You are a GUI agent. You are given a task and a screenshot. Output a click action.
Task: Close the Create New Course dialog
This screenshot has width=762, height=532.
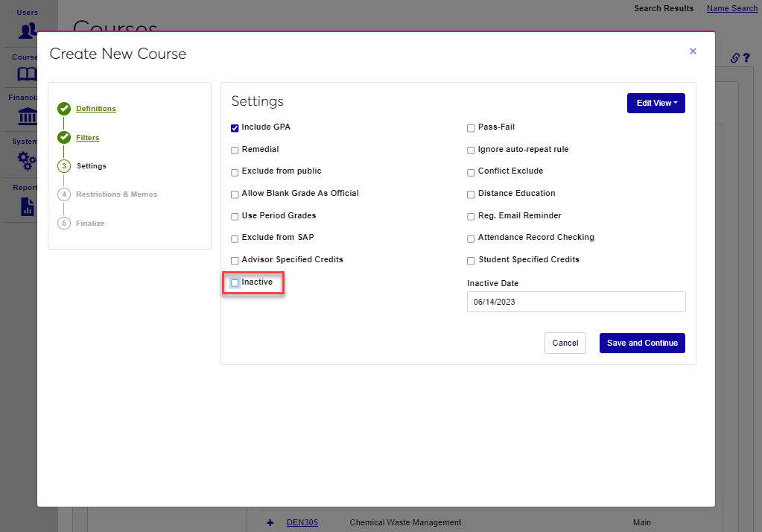click(693, 51)
